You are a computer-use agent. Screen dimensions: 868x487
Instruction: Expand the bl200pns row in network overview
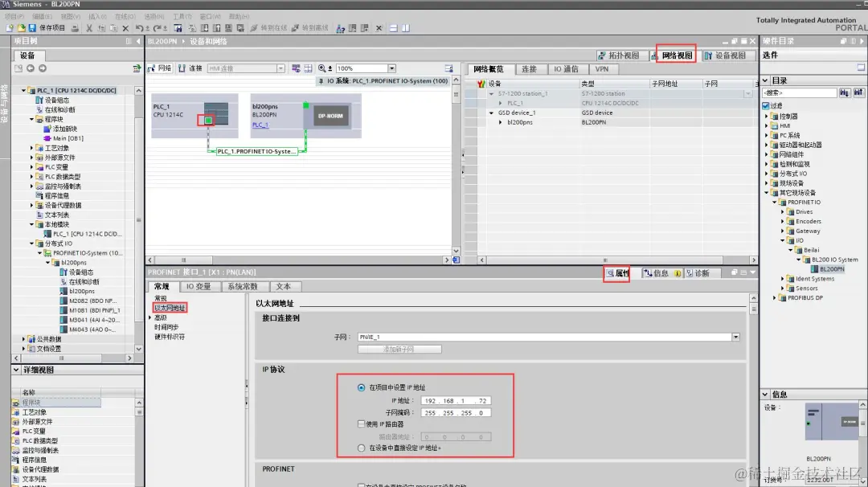tap(501, 122)
